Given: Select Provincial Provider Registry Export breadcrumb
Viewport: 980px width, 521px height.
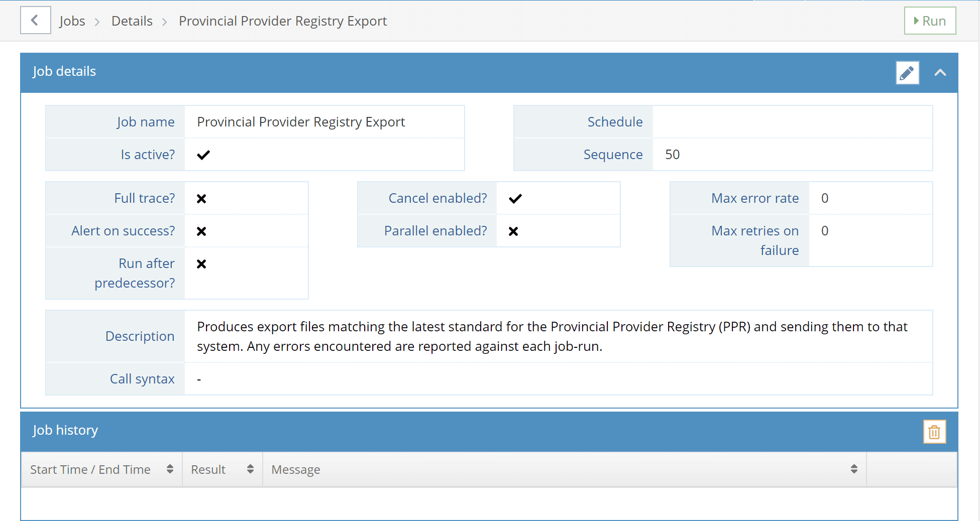Looking at the screenshot, I should pos(283,21).
